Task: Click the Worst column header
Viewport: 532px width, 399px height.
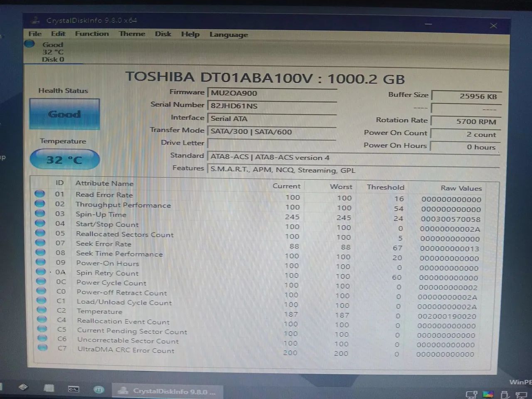Action: 341,187
